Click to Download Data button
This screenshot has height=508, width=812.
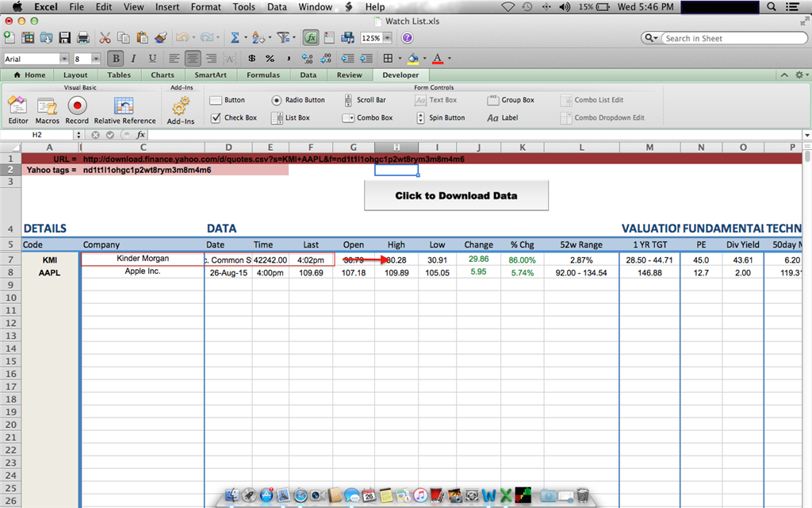click(x=456, y=195)
